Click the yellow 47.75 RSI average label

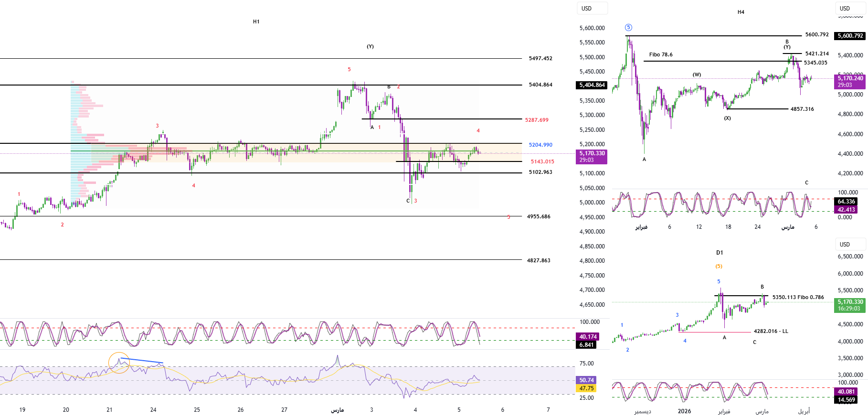(x=586, y=388)
